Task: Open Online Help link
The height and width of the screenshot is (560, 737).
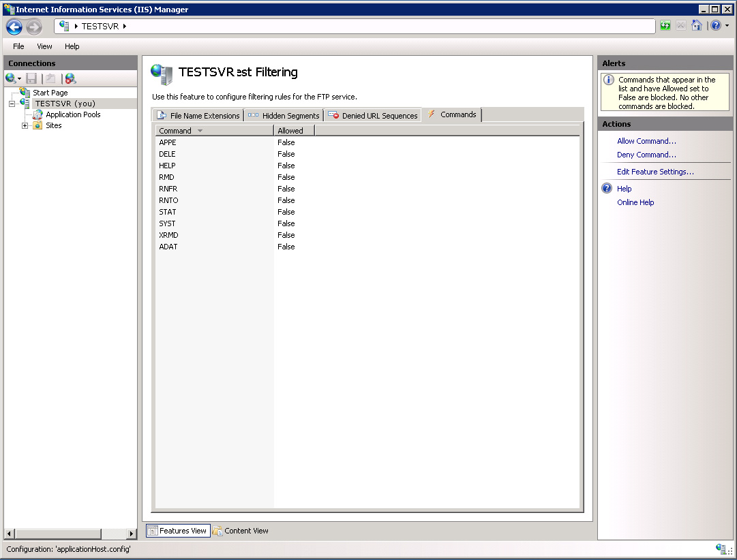Action: 635,202
